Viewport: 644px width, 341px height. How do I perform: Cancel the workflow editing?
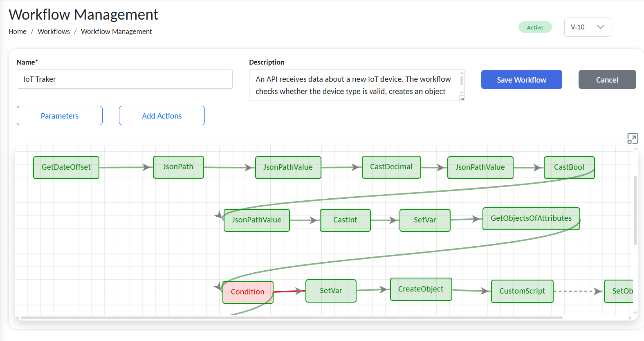coord(607,80)
